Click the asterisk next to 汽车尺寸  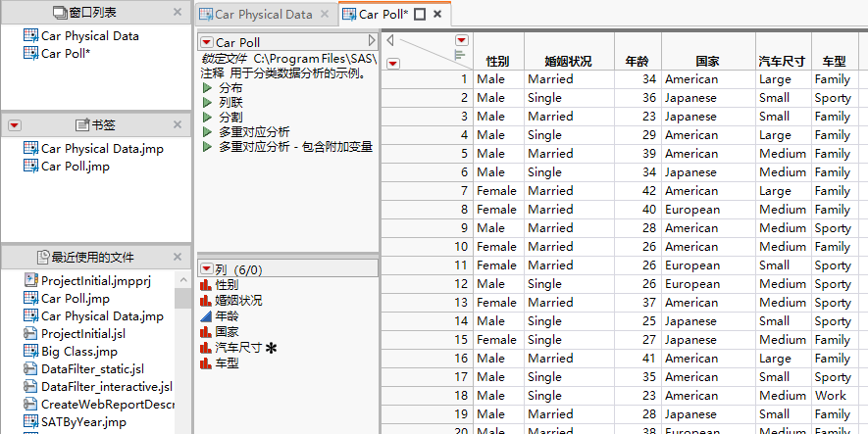tap(271, 348)
